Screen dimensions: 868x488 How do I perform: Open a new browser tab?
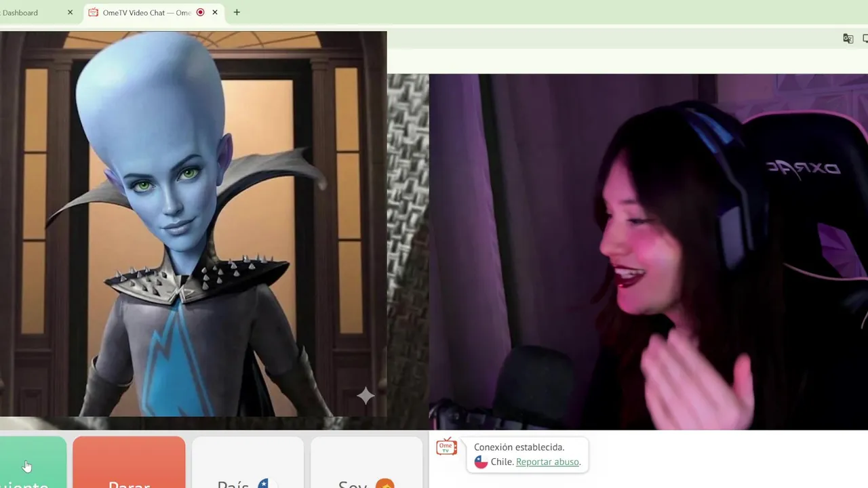[237, 12]
